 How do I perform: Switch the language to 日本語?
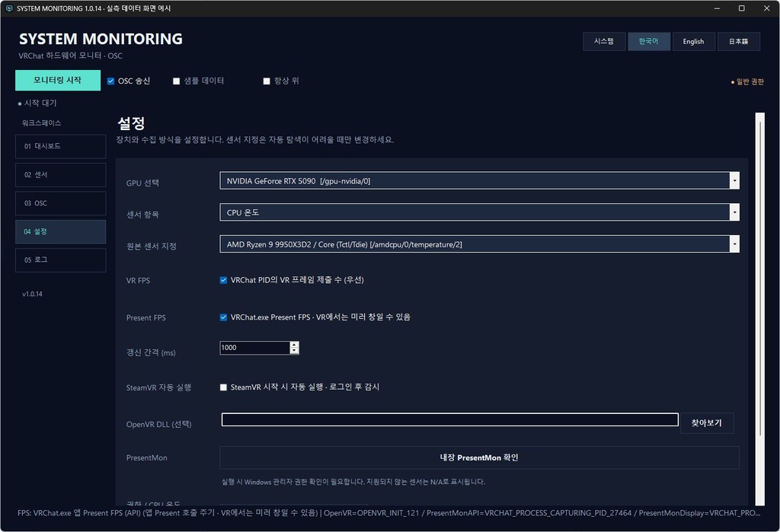pos(739,41)
